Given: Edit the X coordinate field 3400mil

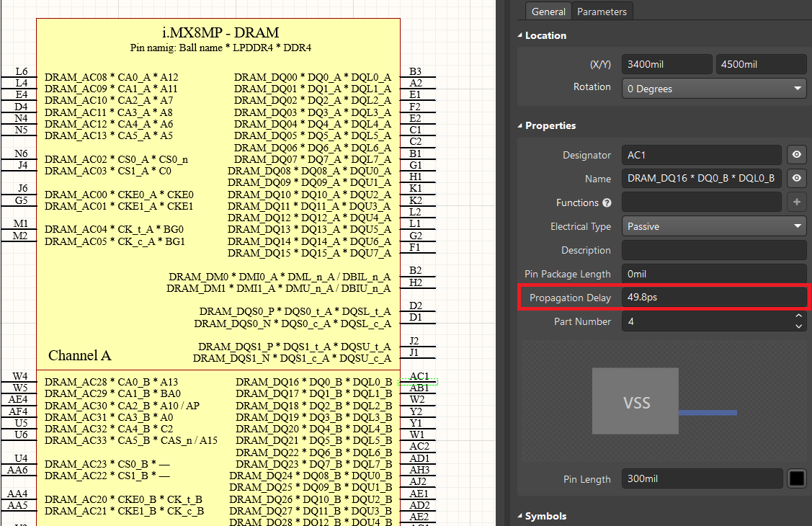Looking at the screenshot, I should [x=666, y=63].
